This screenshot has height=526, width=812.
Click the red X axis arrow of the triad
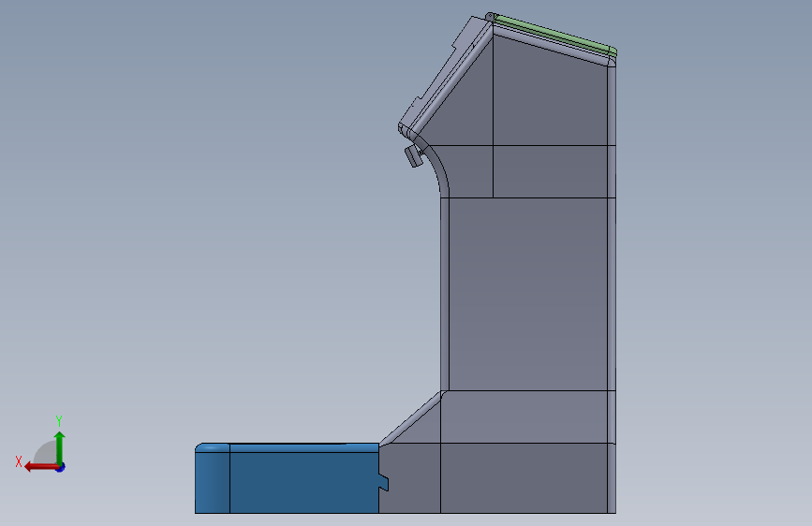[x=41, y=467]
